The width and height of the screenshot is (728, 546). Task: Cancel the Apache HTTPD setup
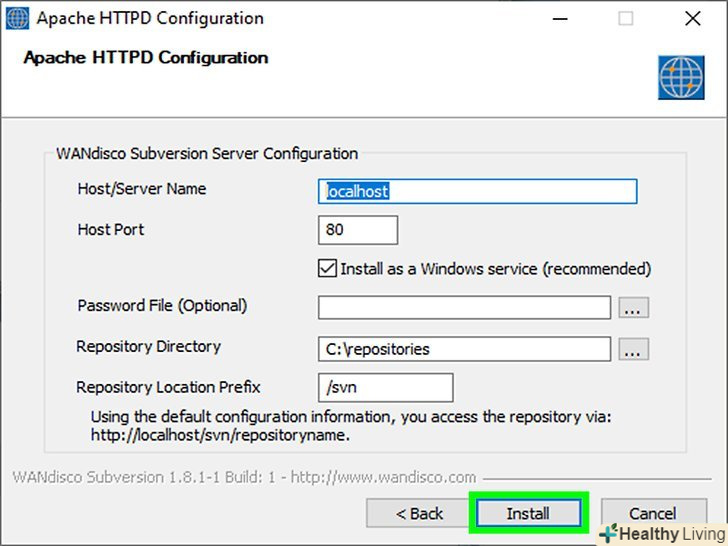point(652,511)
